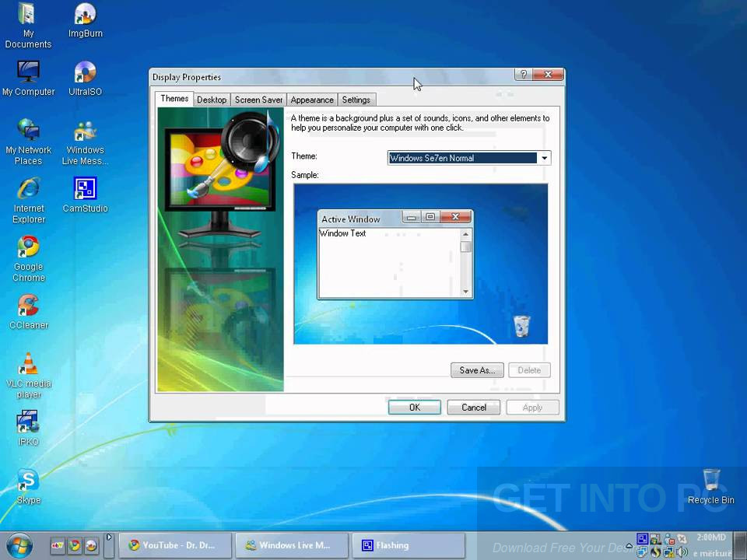Open UltraISO on the desktop
747x560 pixels.
(85, 72)
